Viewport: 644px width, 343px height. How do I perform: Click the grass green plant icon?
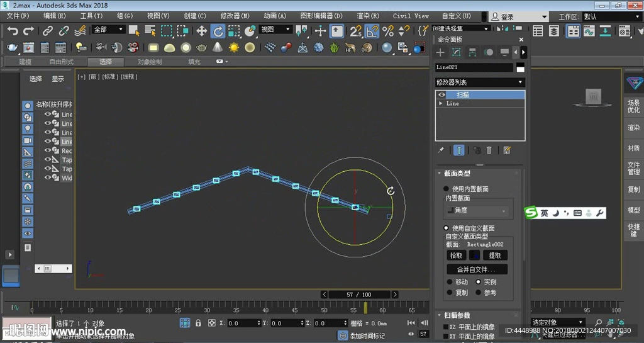pos(335,48)
